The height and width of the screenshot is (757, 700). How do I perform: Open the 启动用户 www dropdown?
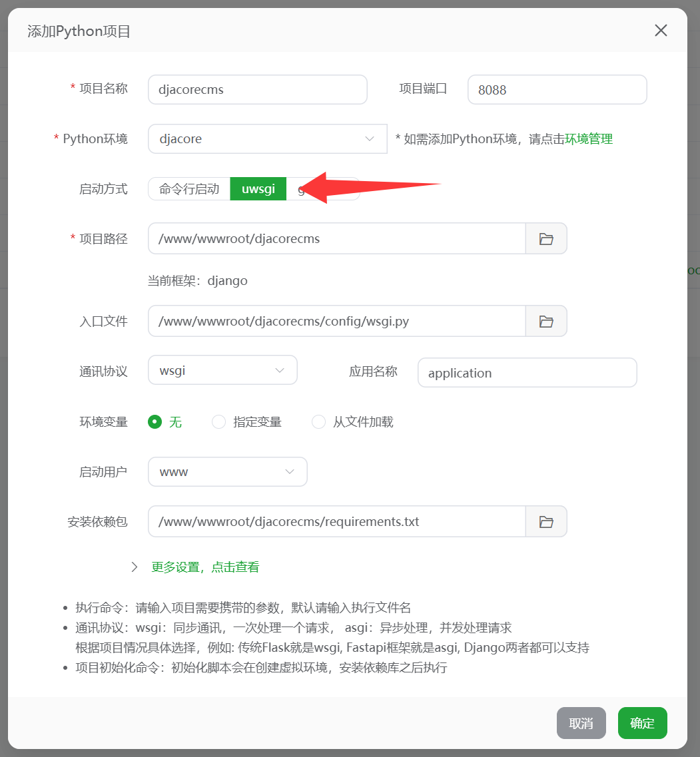[x=227, y=471]
